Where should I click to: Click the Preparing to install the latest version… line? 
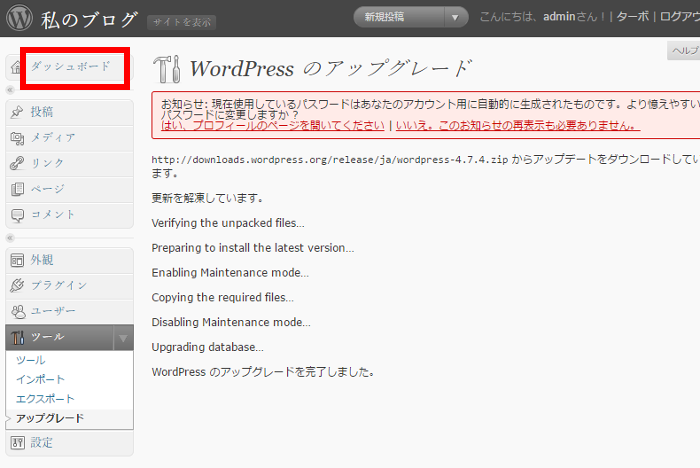coord(253,248)
